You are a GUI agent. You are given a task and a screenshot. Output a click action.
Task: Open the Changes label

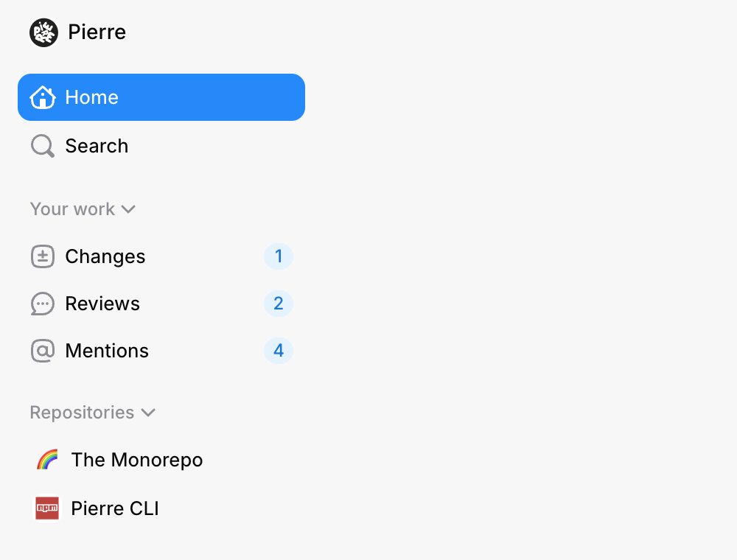tap(105, 256)
